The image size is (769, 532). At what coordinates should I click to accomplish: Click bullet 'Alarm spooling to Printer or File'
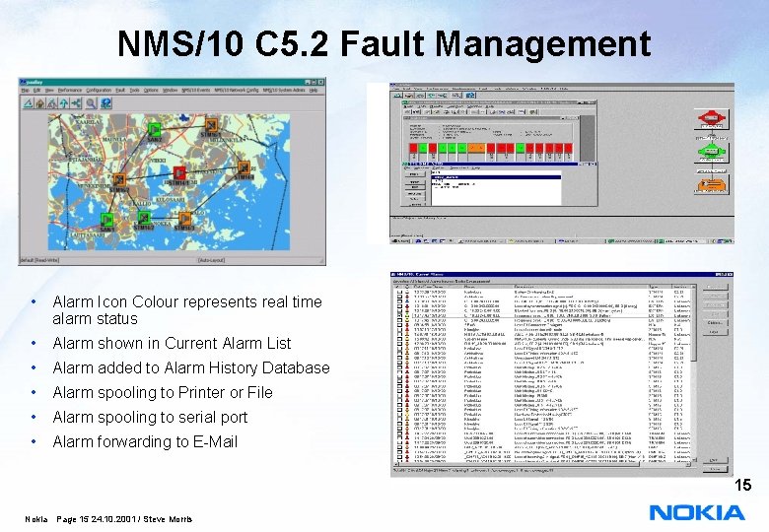click(x=163, y=392)
